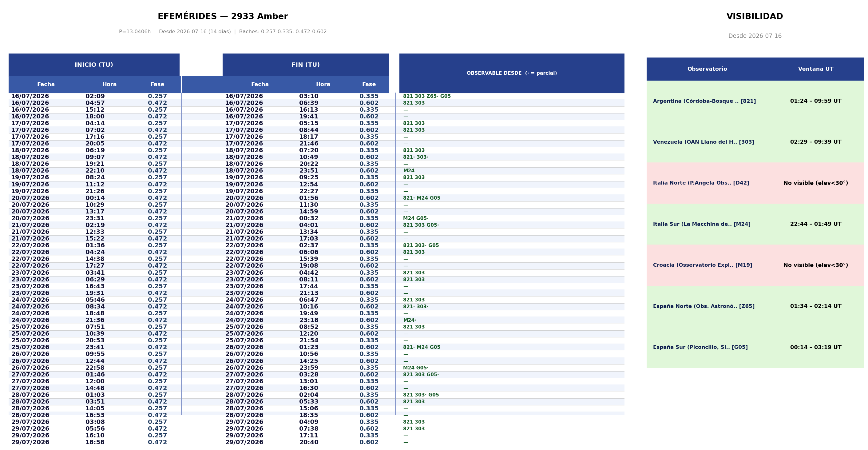
Task: Click '821· M24 G05' ending 26/07/2026 01:23
Action: (422, 347)
